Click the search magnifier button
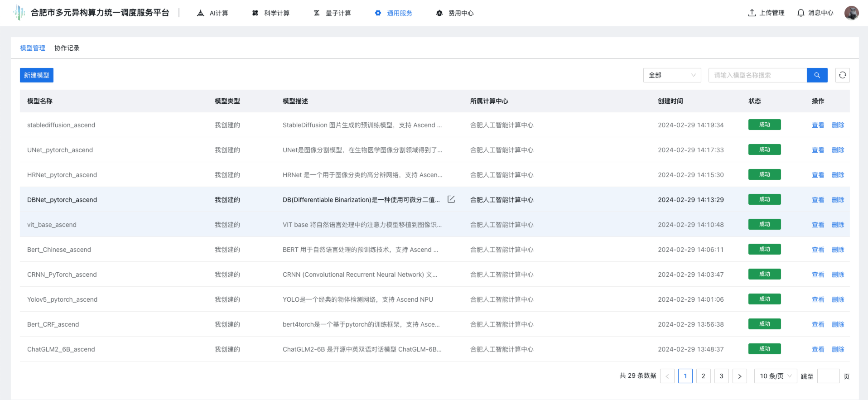The width and height of the screenshot is (868, 400). coord(817,75)
